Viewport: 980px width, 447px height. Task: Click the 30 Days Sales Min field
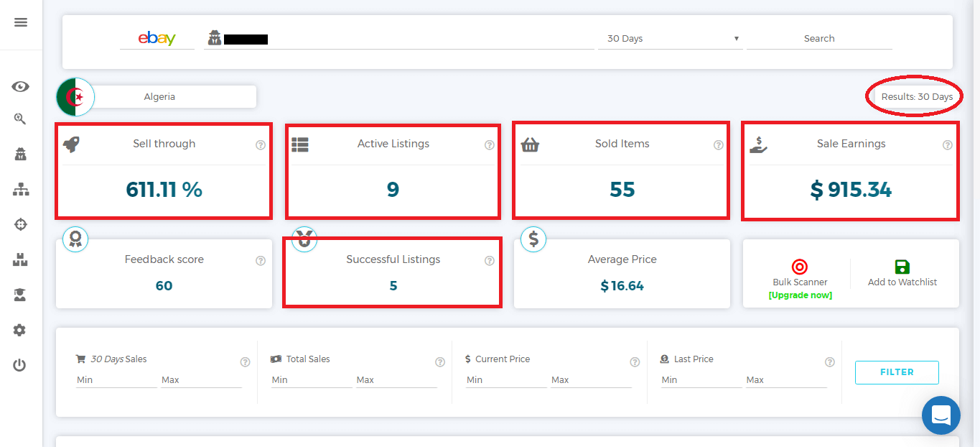pos(116,379)
